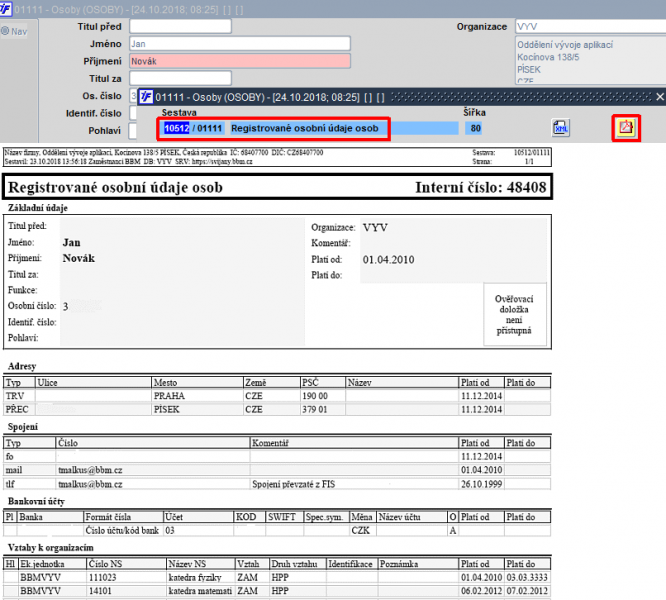The width and height of the screenshot is (666, 600).
Task: Select the Nav radio button
Action: pos(6,31)
